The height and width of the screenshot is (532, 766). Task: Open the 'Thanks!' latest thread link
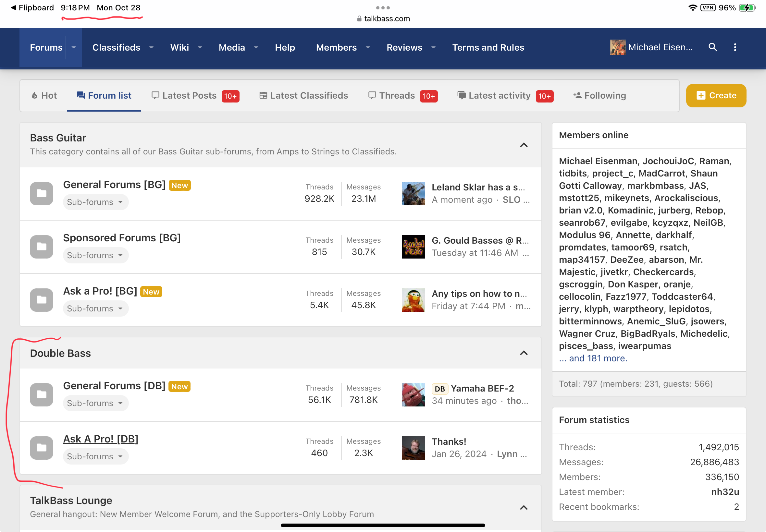click(449, 442)
